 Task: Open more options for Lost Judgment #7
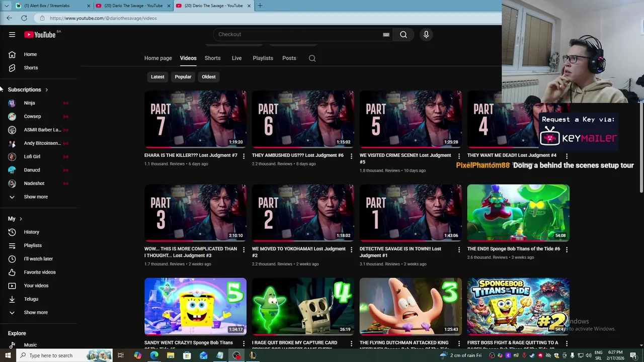[x=244, y=156]
